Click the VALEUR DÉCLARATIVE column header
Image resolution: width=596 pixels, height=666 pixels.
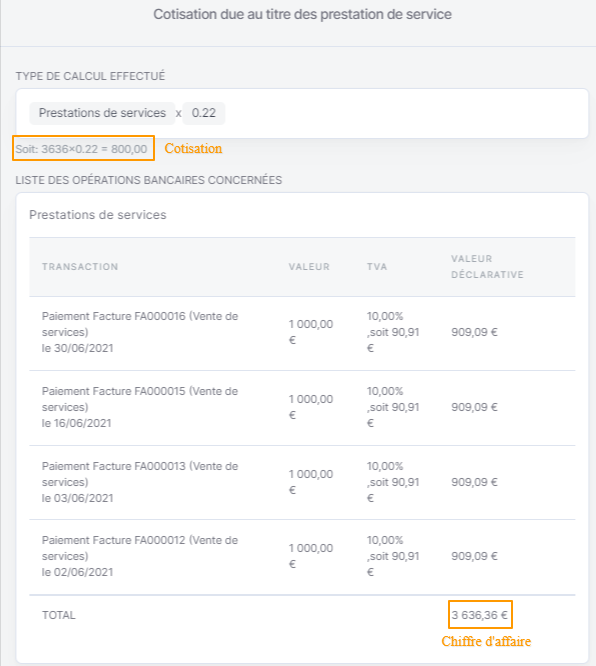(487, 267)
